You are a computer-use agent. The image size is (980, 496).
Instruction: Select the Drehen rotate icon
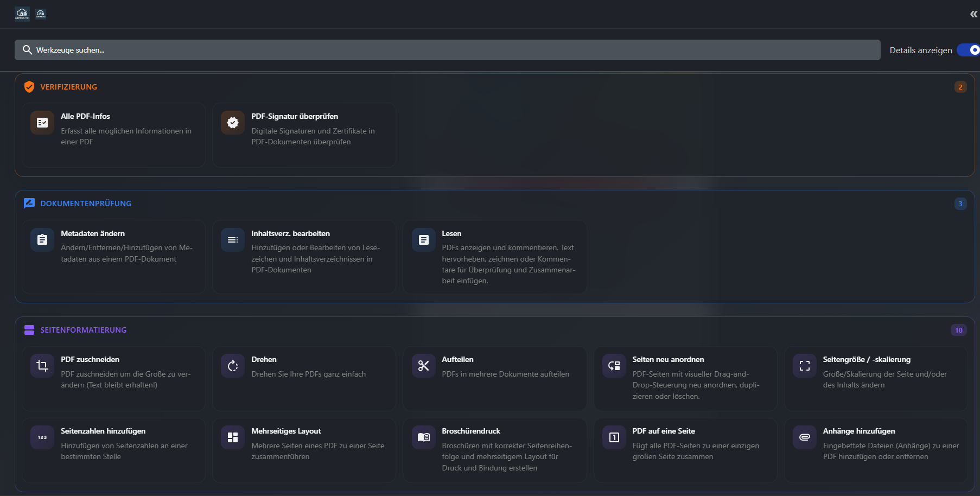point(233,366)
